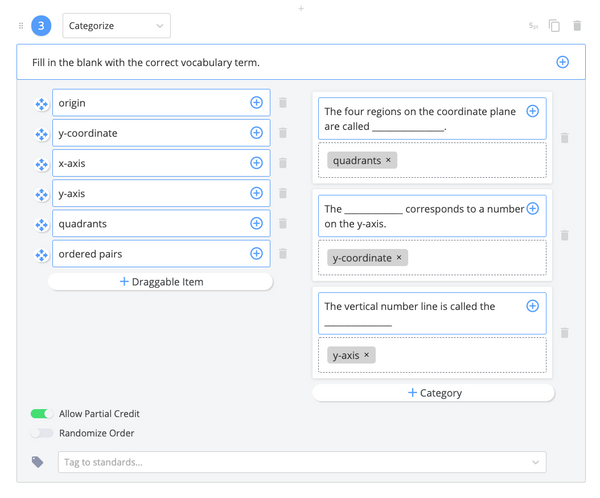Edit 'The vertical number line' category text
Viewport: 600px width, 498px height.
[x=432, y=313]
